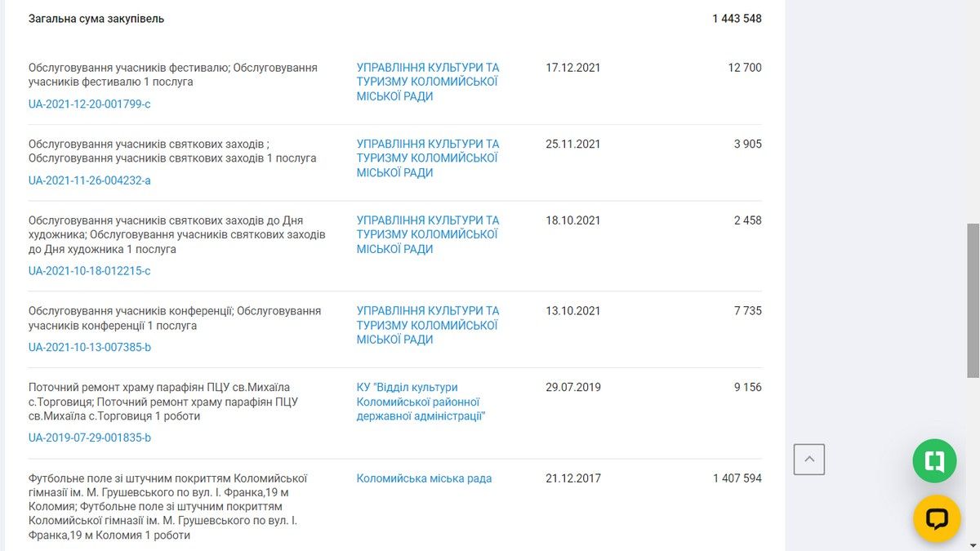Viewport: 980px width, 551px height.
Task: Open tender UA-2019-07-29-001835-b
Action: pos(90,438)
